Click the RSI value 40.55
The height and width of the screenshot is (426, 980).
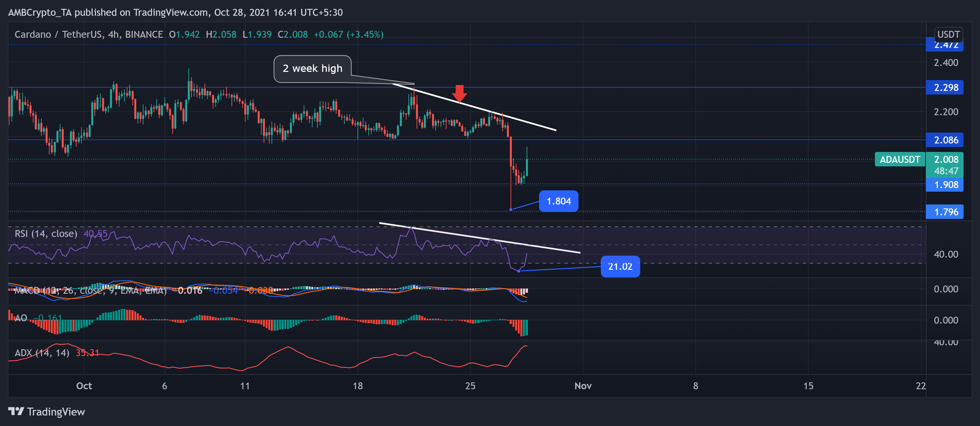click(x=96, y=234)
